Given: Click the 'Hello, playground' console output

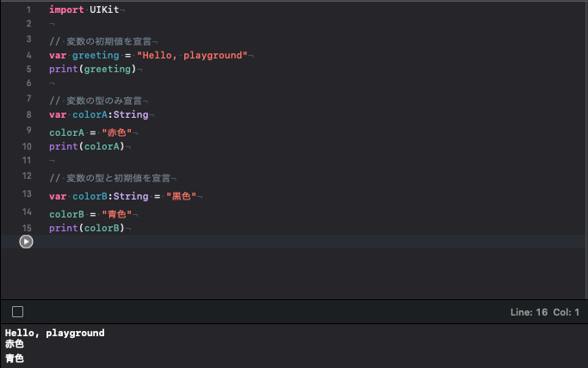Looking at the screenshot, I should pos(55,333).
